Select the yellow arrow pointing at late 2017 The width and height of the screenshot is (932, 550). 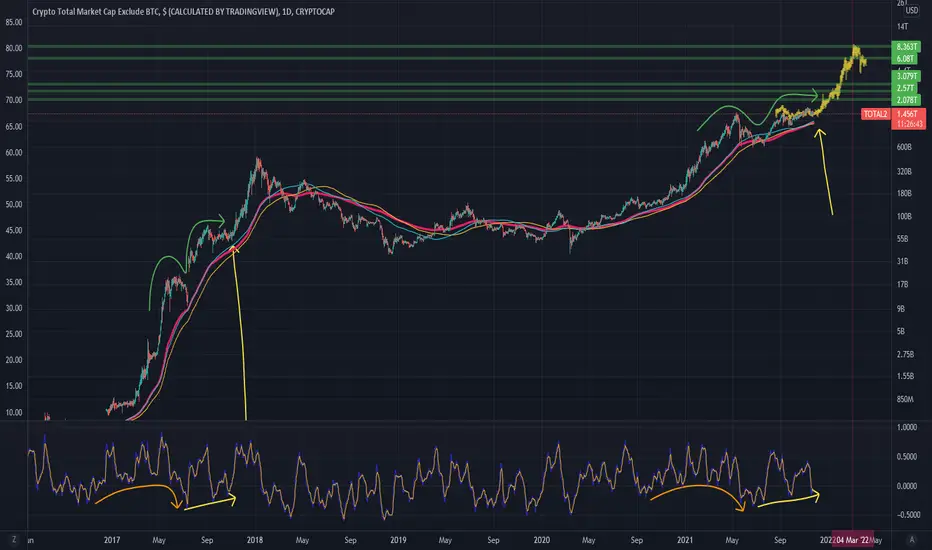pos(239,332)
